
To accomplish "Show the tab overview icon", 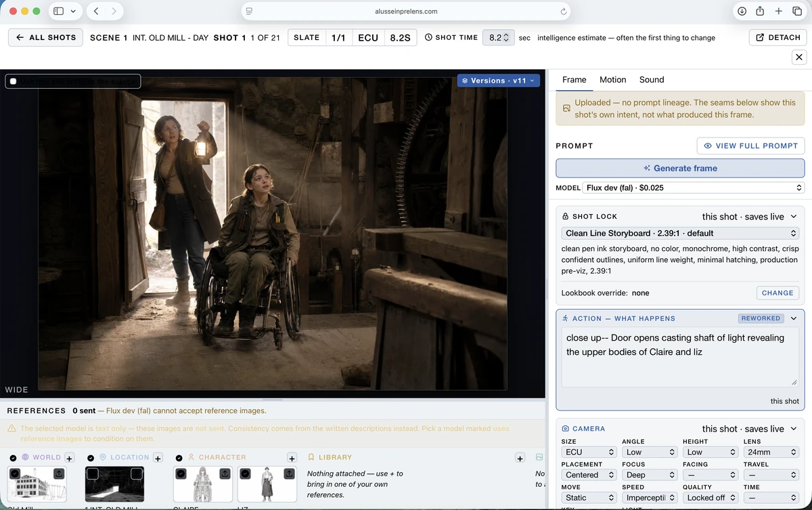I will click(x=796, y=11).
